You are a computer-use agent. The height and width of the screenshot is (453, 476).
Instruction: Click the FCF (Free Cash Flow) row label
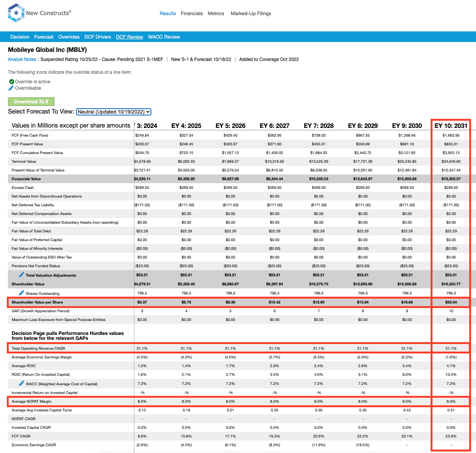click(x=30, y=135)
